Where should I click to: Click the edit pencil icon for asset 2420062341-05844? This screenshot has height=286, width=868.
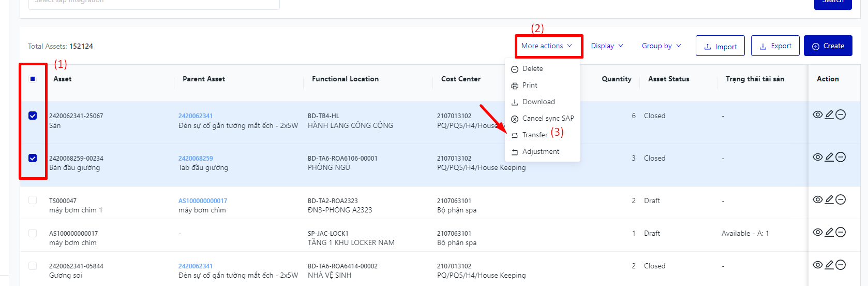829,265
